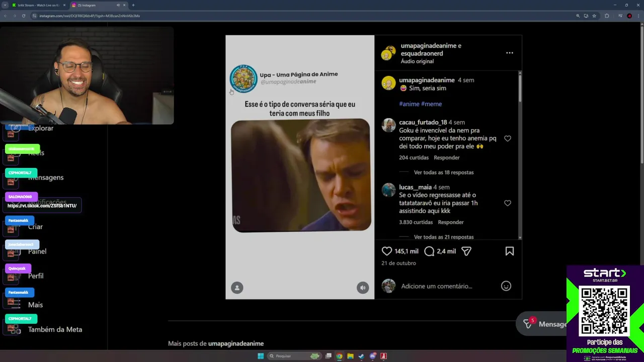Image resolution: width=644 pixels, height=362 pixels.
Task: Open Steam from taskbar
Action: pyautogui.click(x=361, y=356)
